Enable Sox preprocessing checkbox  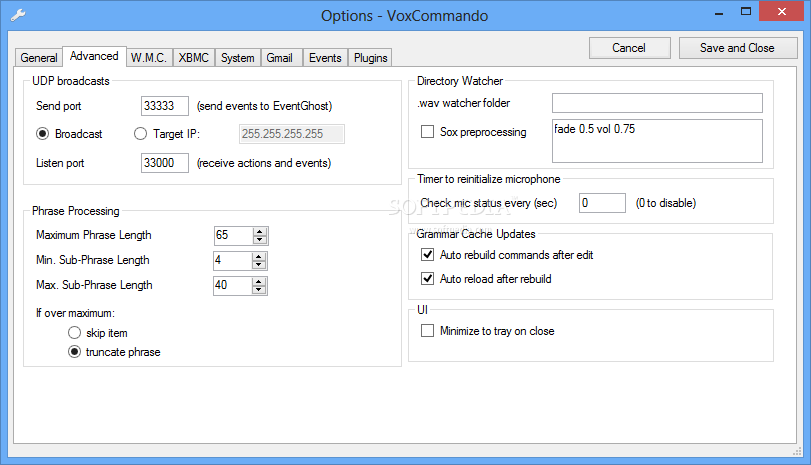pos(427,132)
